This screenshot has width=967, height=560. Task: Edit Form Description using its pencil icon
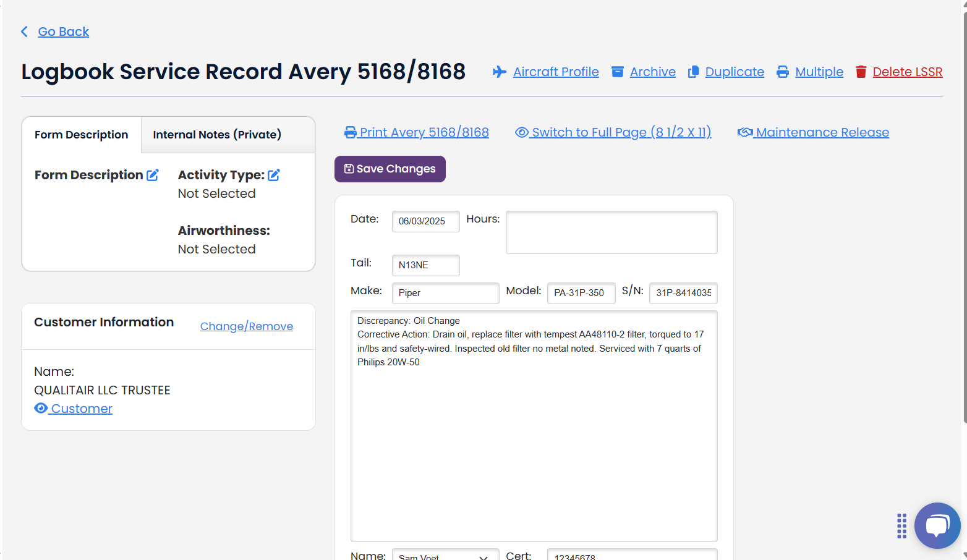[152, 175]
